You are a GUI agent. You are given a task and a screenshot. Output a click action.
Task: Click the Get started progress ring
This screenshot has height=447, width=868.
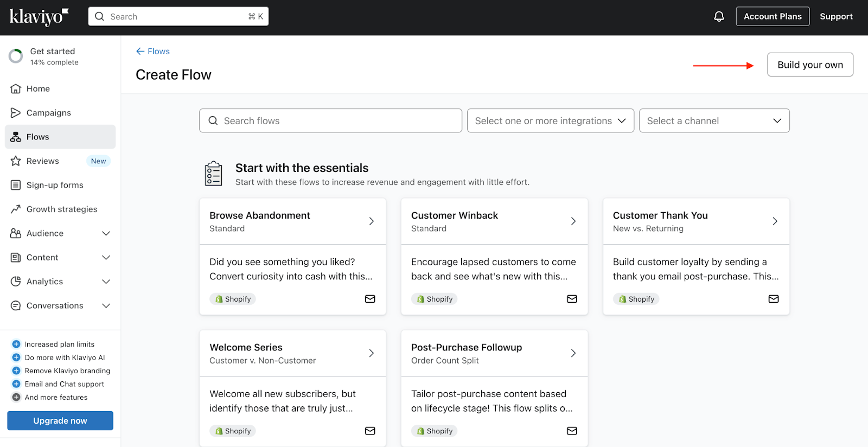16,56
